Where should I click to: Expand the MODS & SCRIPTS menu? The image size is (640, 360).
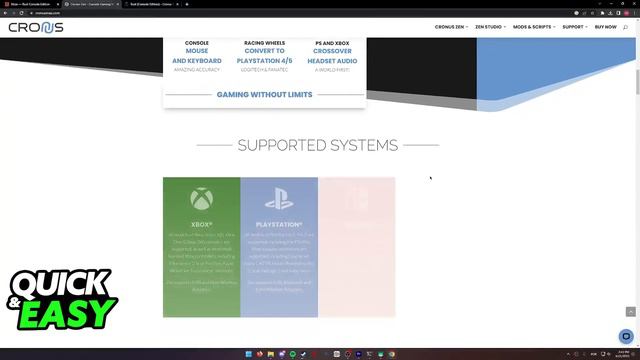(x=534, y=27)
